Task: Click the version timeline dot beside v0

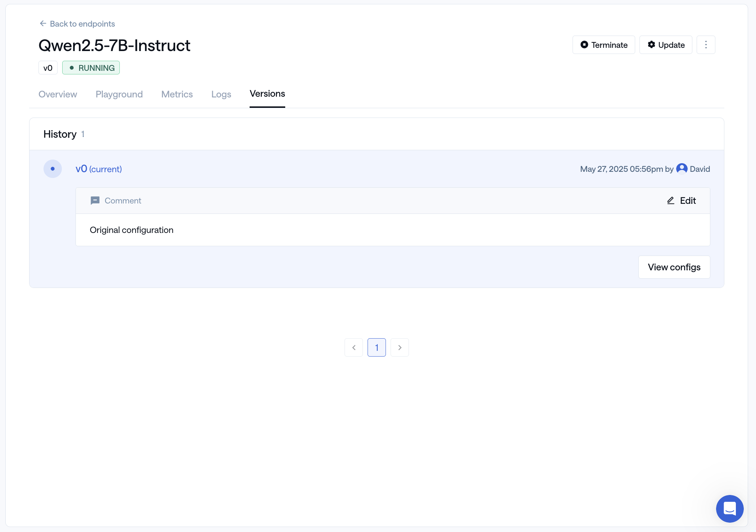Action: click(x=53, y=168)
